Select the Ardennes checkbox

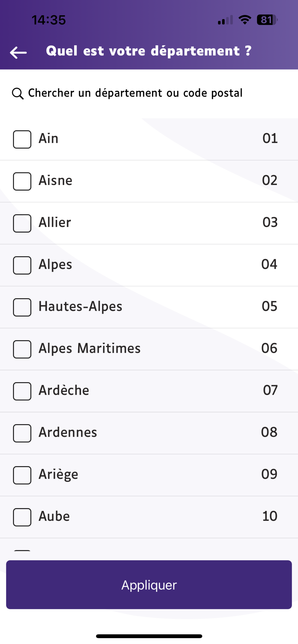22,433
